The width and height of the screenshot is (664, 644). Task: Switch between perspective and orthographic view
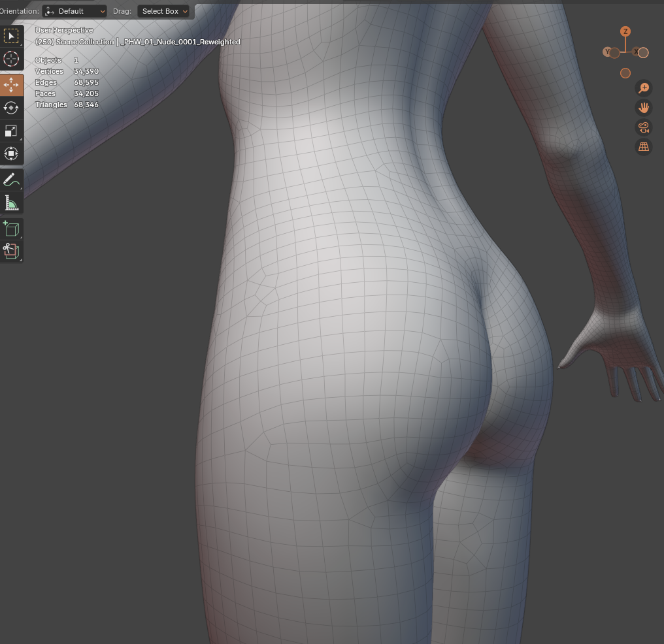644,147
